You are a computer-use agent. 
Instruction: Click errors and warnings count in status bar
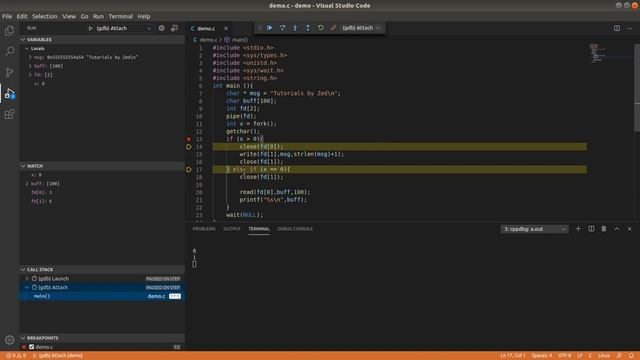pyautogui.click(x=16, y=356)
